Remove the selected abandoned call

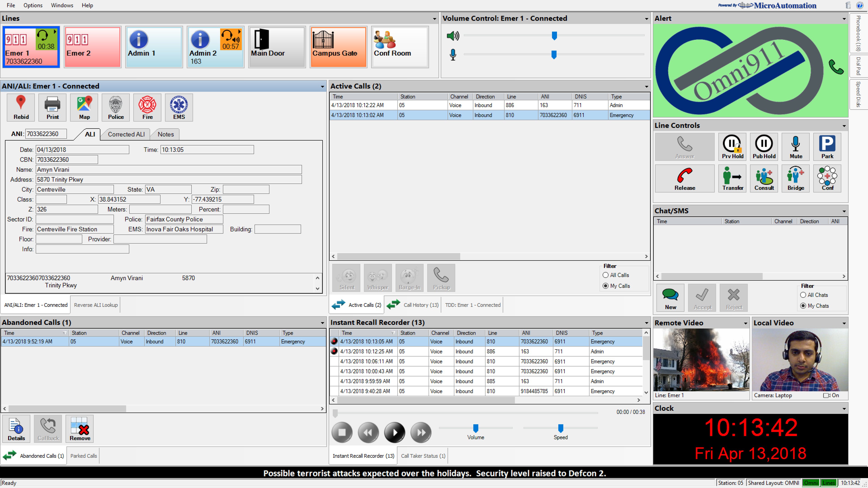[80, 428]
